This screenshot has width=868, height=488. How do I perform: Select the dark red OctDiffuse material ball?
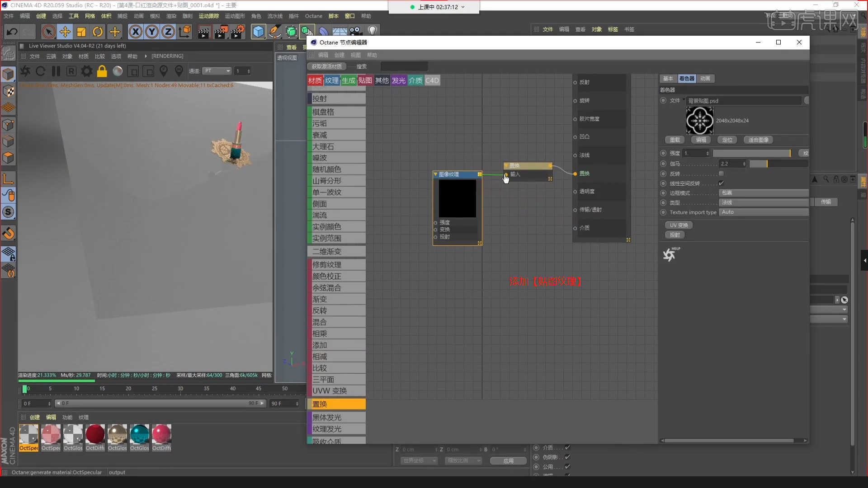click(x=95, y=434)
